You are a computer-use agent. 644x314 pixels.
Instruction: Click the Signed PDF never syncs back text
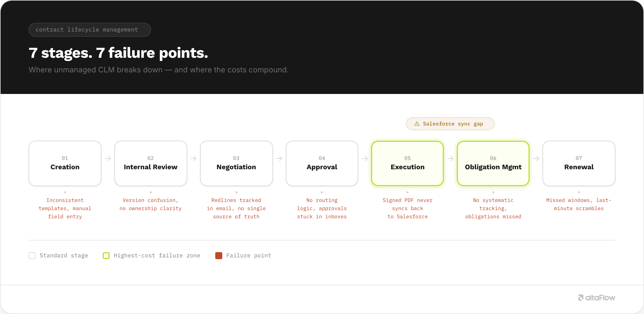407,204
